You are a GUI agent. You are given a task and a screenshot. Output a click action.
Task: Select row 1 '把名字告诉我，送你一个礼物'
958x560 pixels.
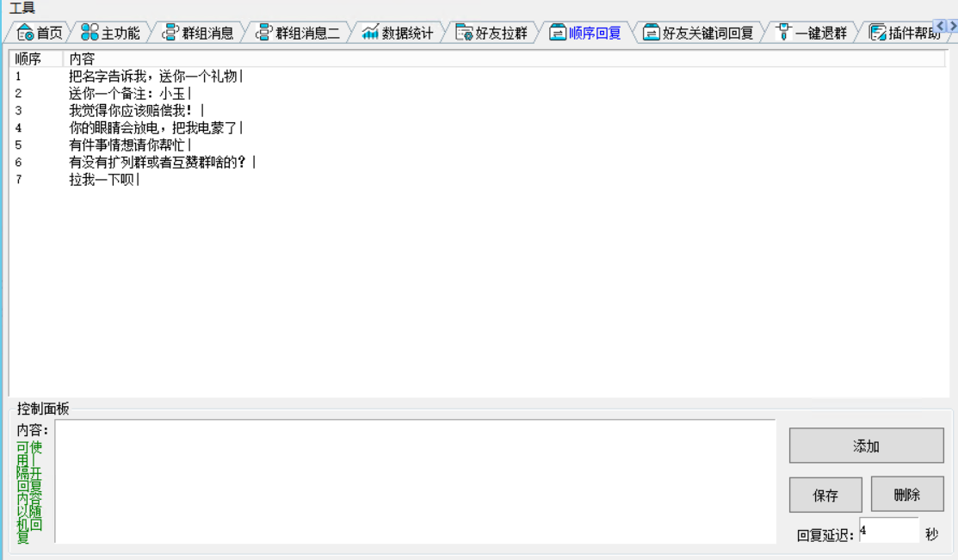pyautogui.click(x=155, y=76)
